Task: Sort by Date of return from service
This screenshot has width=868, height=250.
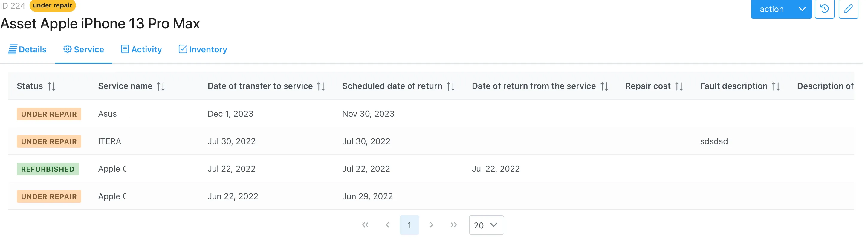Action: click(x=604, y=87)
